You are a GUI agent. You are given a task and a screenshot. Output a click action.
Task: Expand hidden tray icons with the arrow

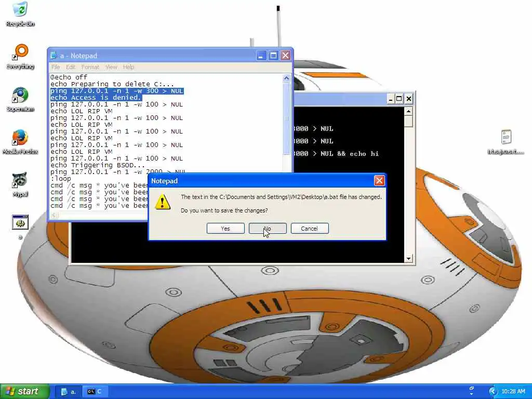[x=493, y=392]
